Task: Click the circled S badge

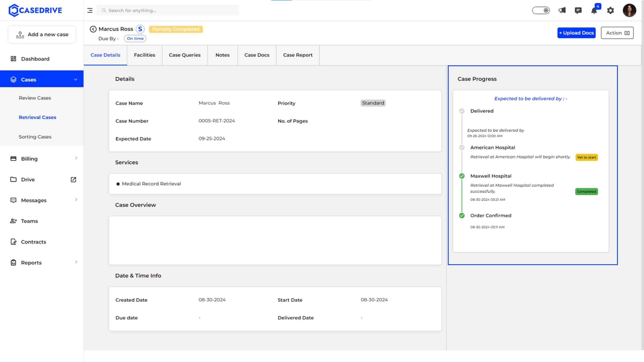Action: coord(140,29)
